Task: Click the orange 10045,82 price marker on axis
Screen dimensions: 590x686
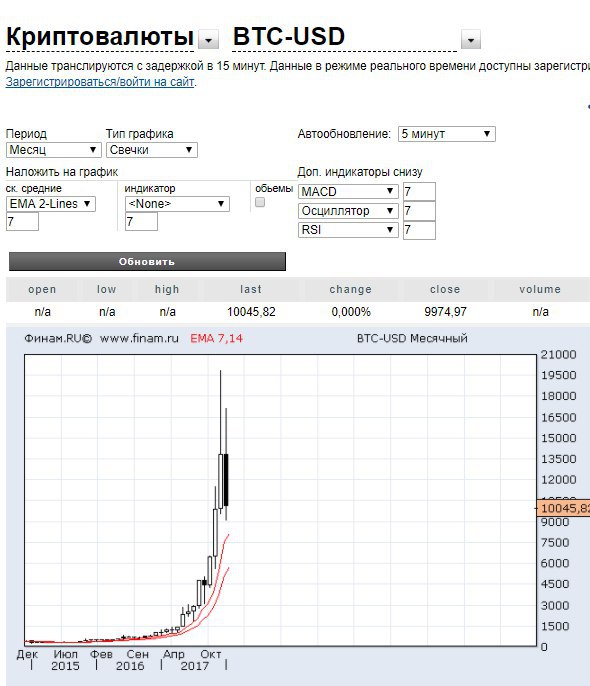Action: (564, 508)
